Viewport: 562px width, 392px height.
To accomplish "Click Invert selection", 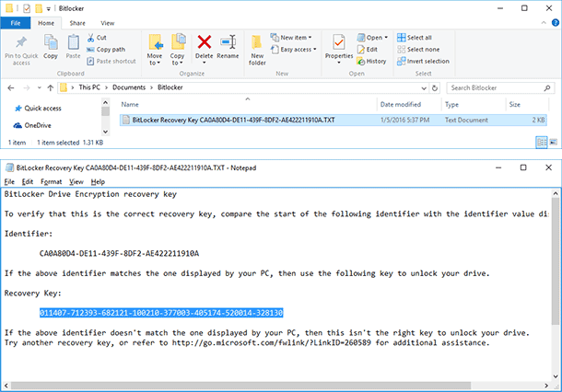I will (423, 62).
